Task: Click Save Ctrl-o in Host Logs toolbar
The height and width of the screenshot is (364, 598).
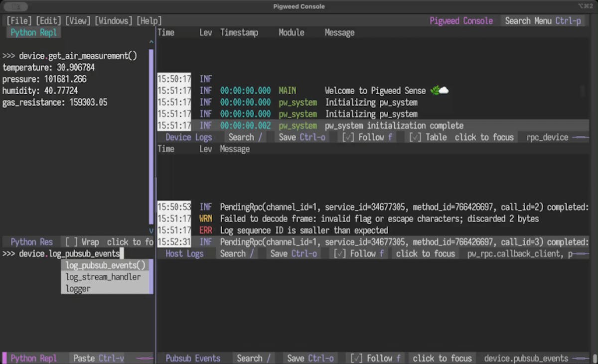Action: click(294, 253)
